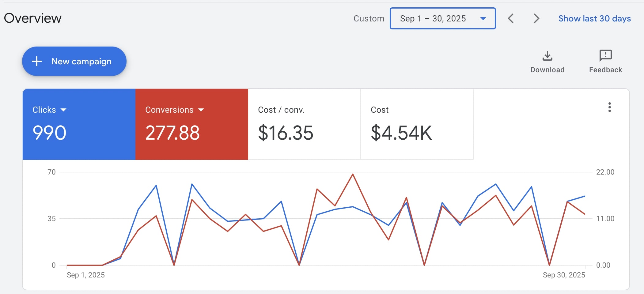Click the New campaign button label

point(81,61)
